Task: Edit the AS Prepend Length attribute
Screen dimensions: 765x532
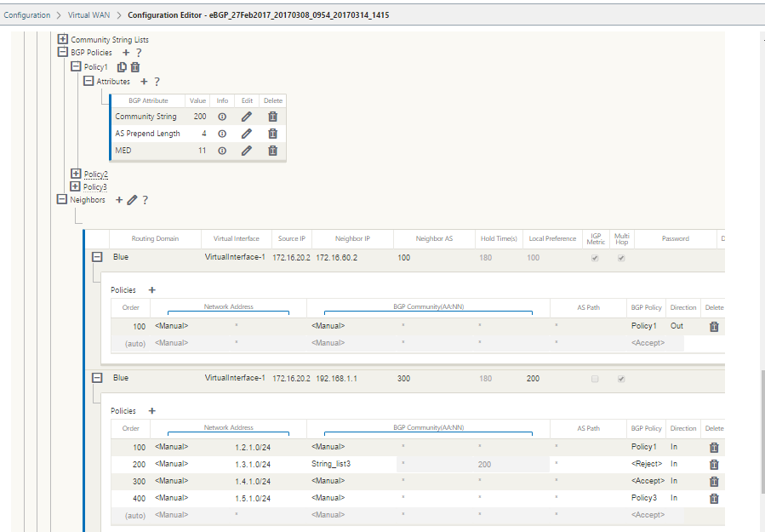Action: click(x=247, y=134)
